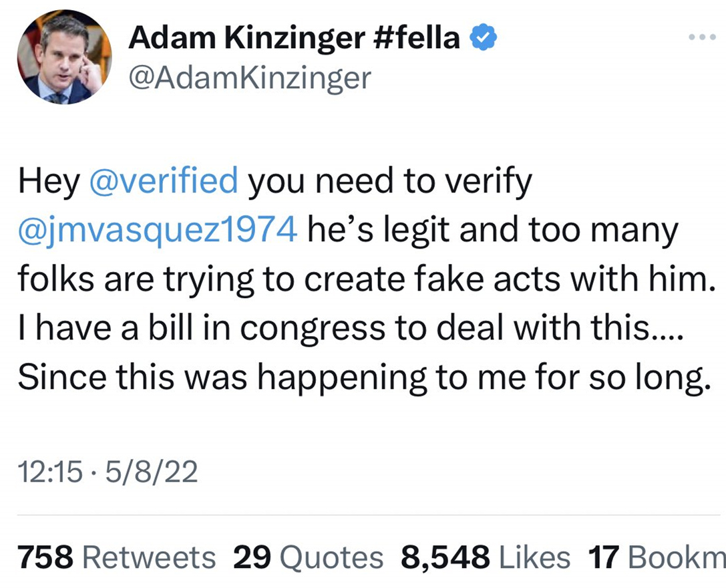
Task: Open the @AdamKinzinger handle link
Action: click(x=248, y=79)
